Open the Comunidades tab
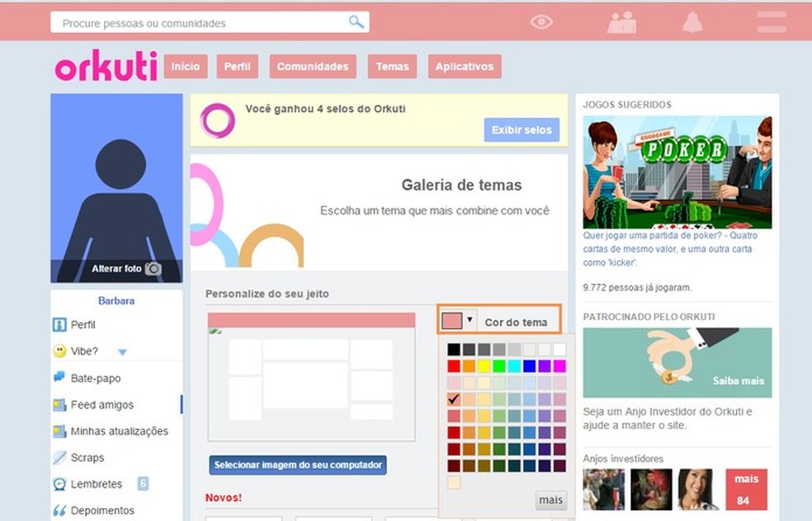 (313, 66)
